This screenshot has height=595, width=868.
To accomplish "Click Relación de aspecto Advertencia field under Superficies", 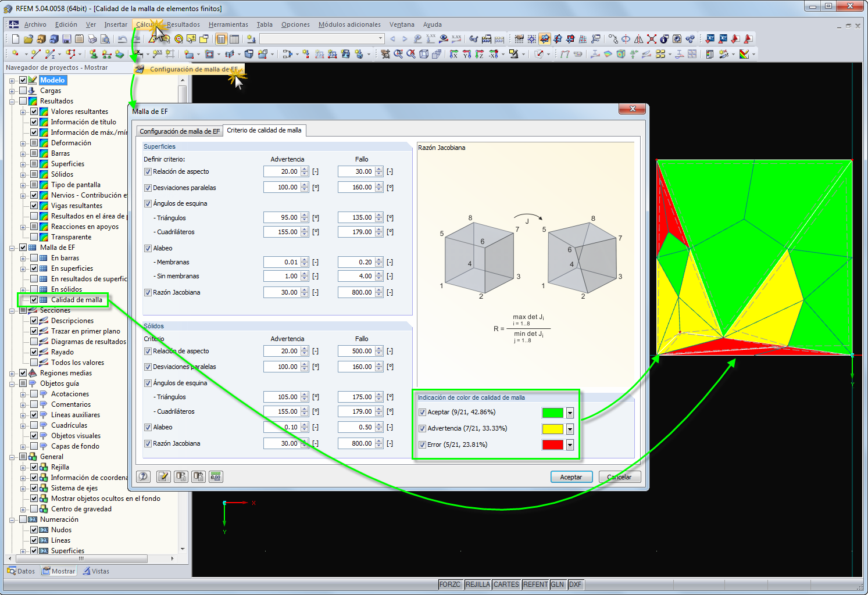I will pyautogui.click(x=281, y=171).
